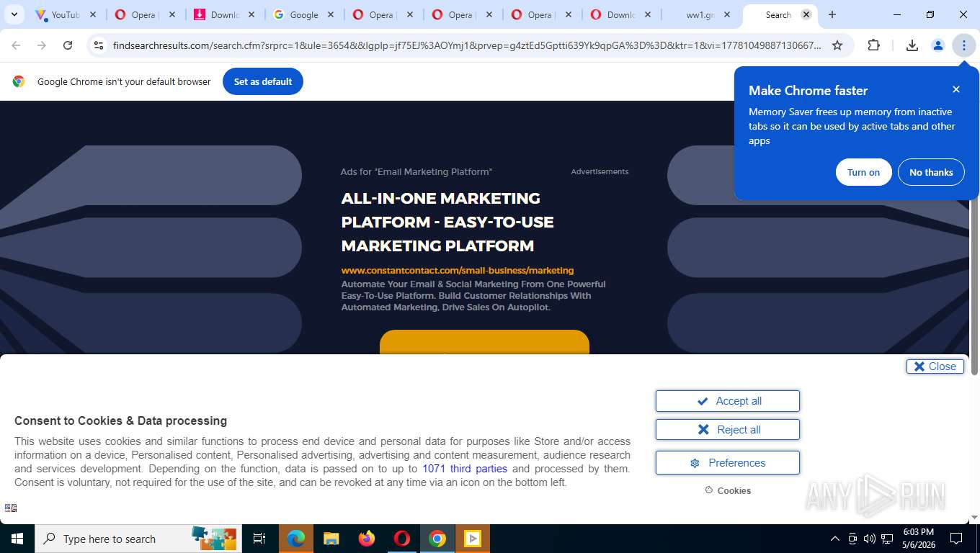Reload the current page
Screen dimensions: 980x553
point(68,45)
